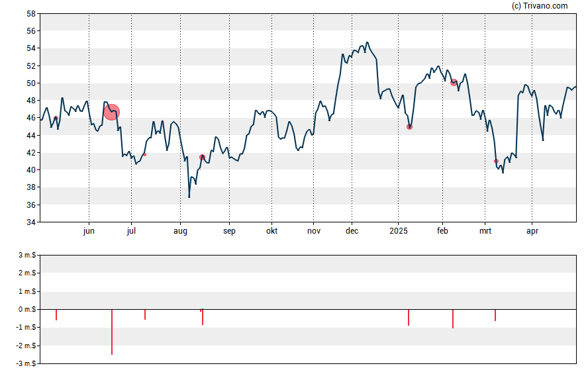This screenshot has height=374, width=588.
Task: Click the (c) Trivano.com text
Action: [540, 5]
